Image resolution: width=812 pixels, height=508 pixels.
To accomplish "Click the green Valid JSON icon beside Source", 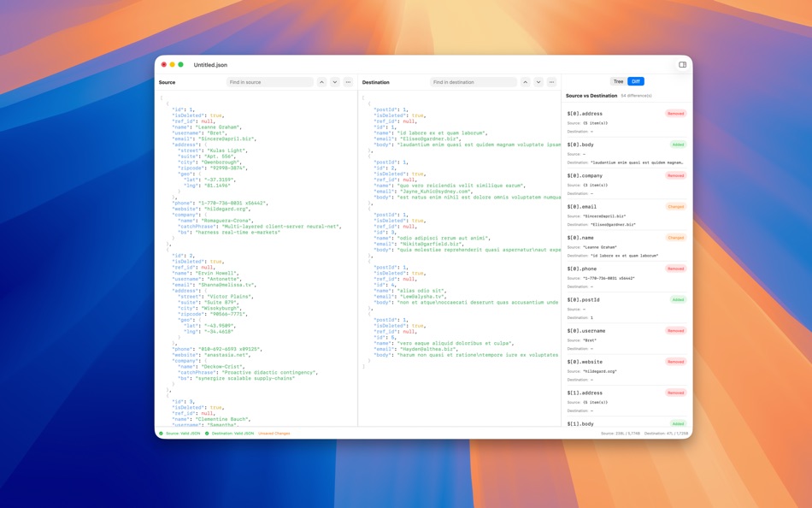I will 162,434.
